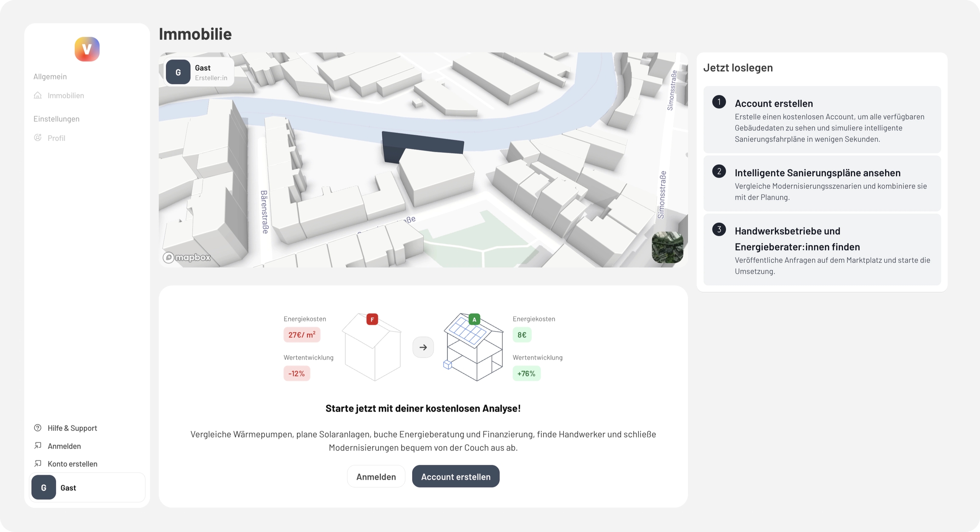Select Intelligente Sanierungspläne ansehen step
Image resolution: width=980 pixels, height=532 pixels.
click(x=822, y=184)
